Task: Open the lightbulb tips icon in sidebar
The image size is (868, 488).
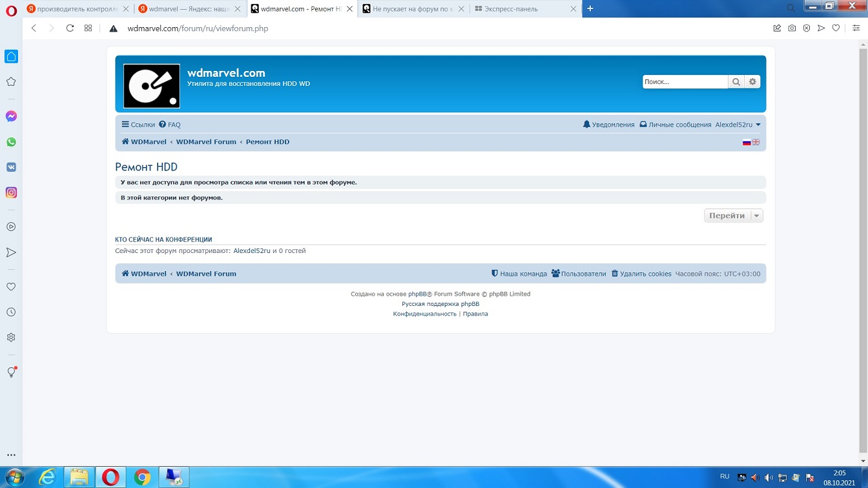Action: click(11, 372)
